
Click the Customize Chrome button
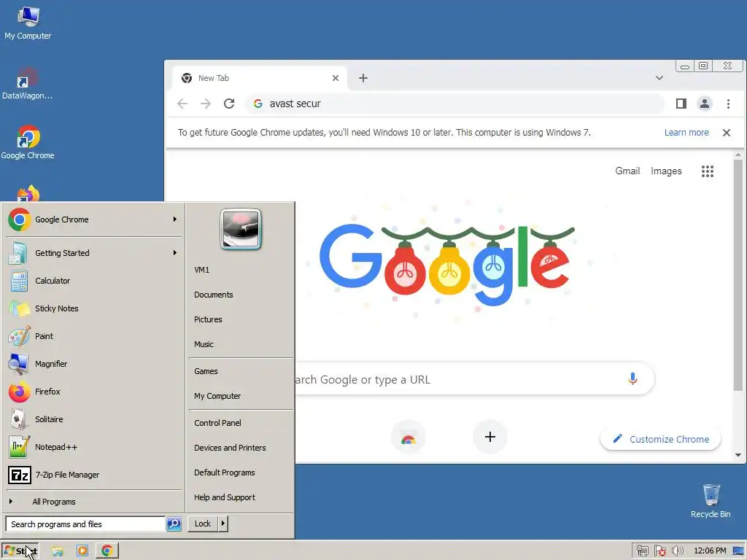660,439
